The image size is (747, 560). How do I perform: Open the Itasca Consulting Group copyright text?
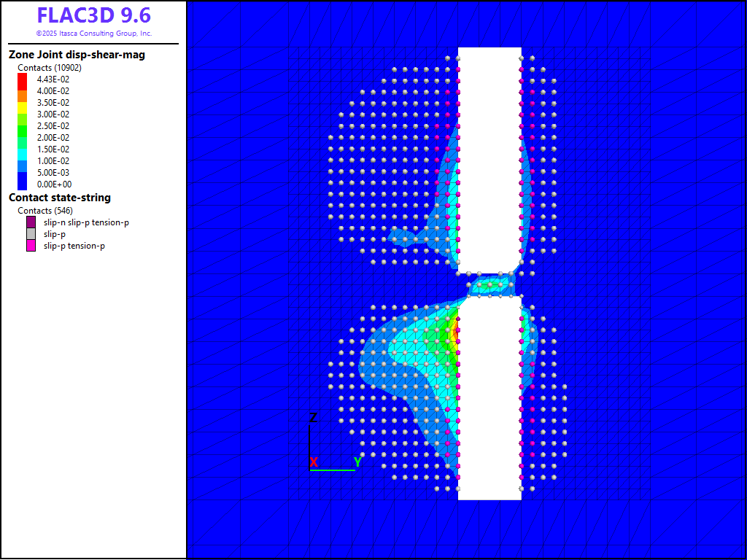[93, 34]
